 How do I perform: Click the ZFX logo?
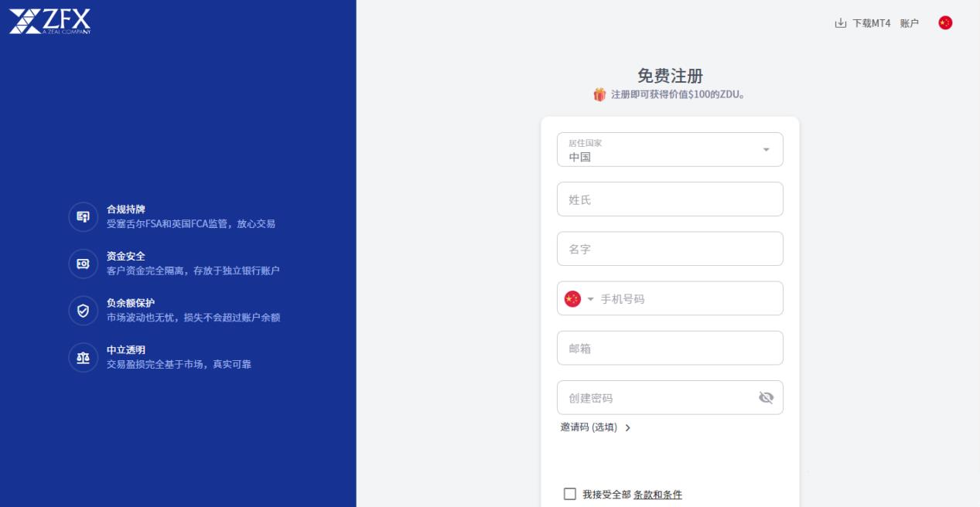coord(50,22)
